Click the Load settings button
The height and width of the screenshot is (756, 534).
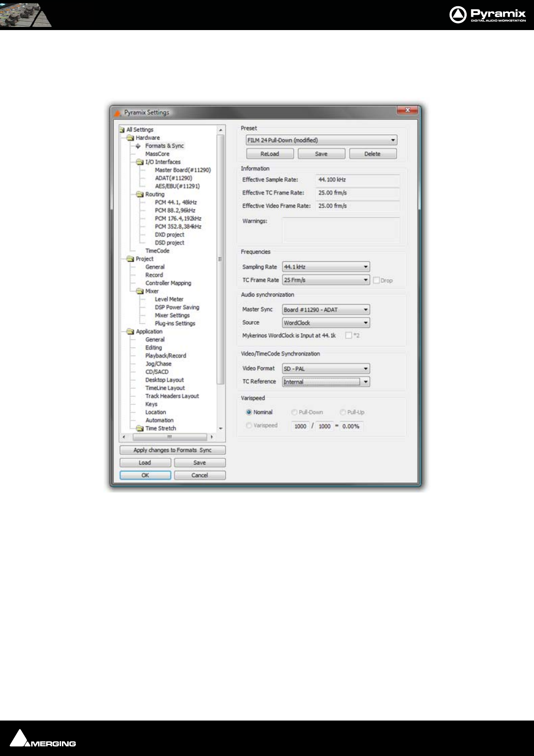tap(145, 462)
